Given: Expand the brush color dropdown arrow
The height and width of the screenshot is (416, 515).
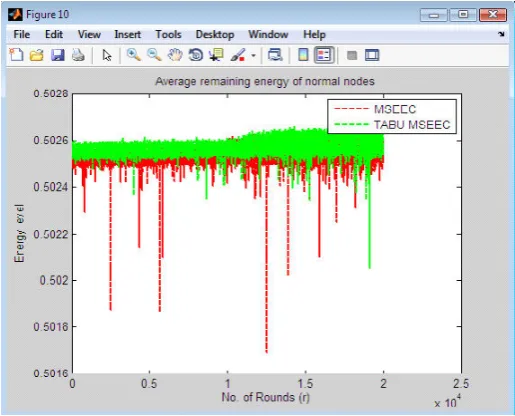Looking at the screenshot, I should (x=254, y=56).
